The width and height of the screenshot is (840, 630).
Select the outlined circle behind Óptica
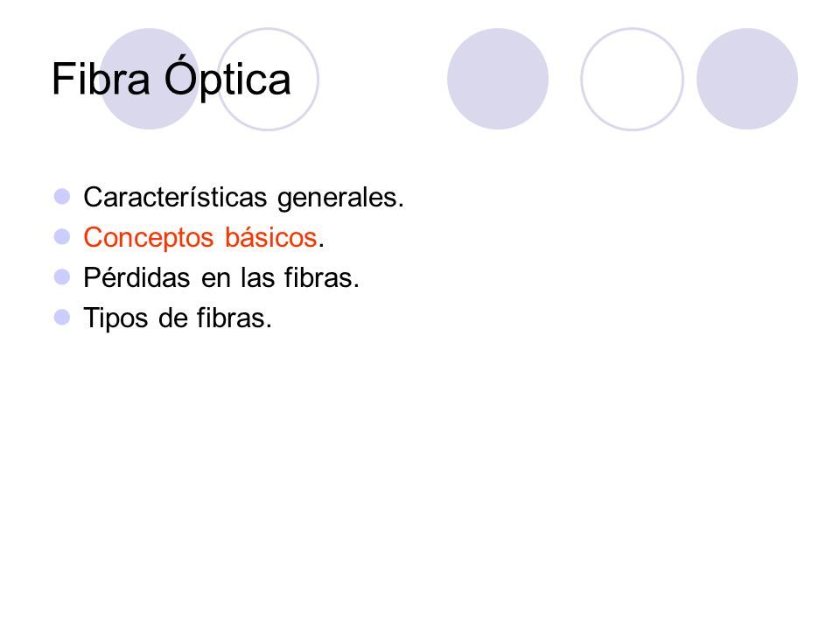(268, 79)
